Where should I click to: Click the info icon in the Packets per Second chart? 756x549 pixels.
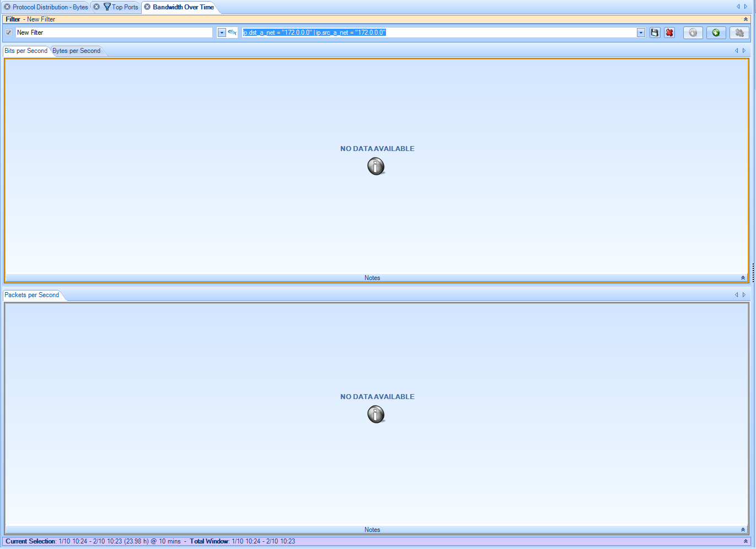point(376,414)
